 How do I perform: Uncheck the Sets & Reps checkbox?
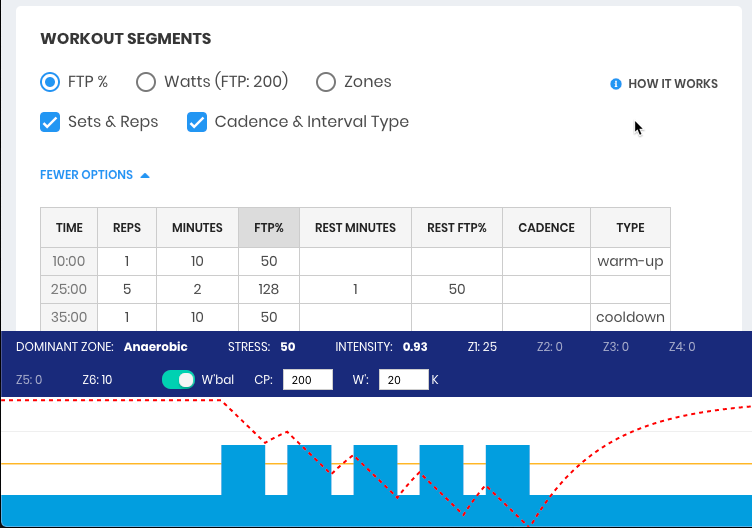(x=50, y=122)
